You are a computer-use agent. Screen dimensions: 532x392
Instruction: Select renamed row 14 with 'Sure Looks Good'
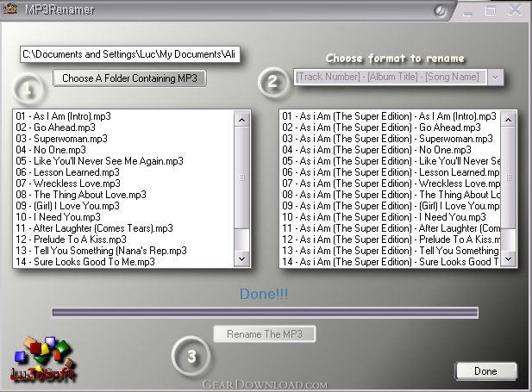click(391, 262)
